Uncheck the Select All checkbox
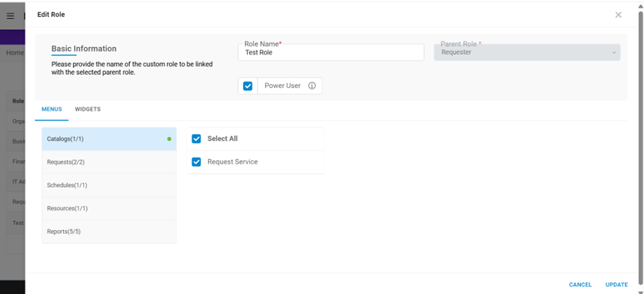644x294 pixels. [x=196, y=139]
